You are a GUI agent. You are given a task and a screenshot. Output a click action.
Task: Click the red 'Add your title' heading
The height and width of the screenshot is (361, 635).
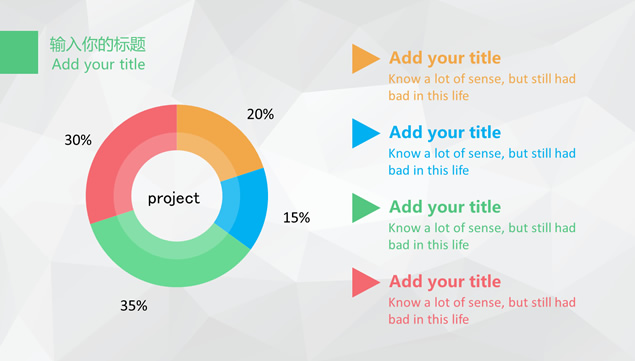tap(445, 282)
